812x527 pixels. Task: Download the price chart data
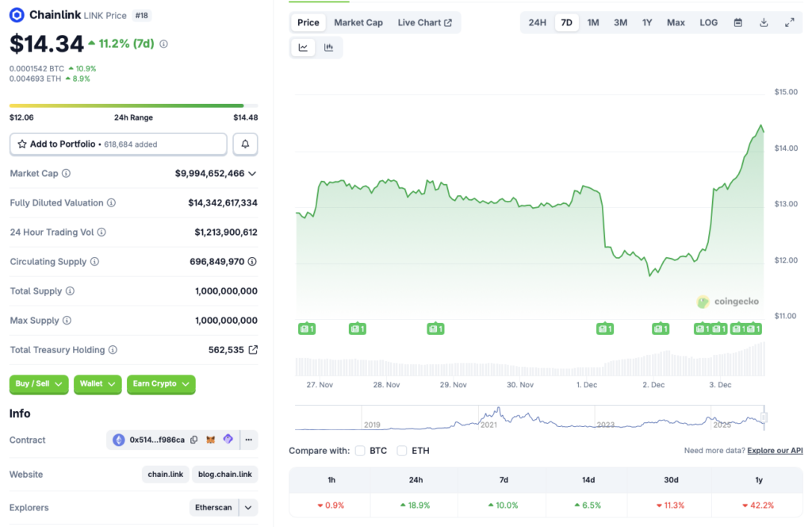764,22
